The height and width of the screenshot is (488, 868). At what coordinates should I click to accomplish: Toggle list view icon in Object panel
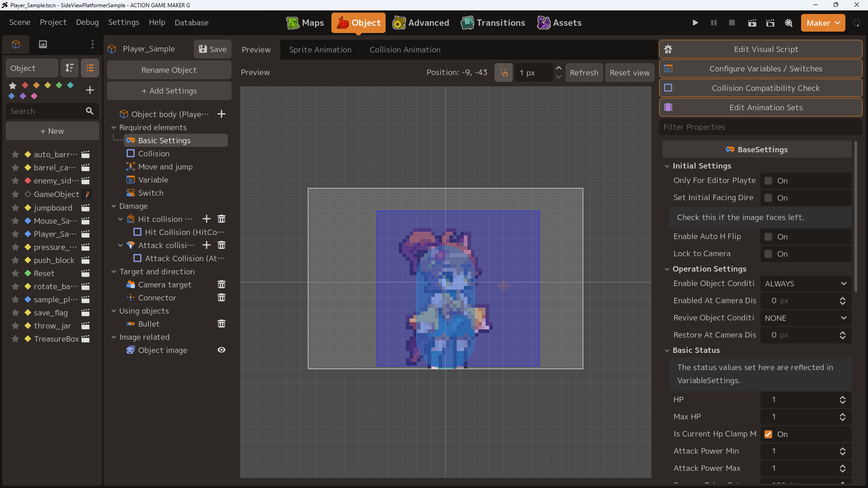point(90,68)
